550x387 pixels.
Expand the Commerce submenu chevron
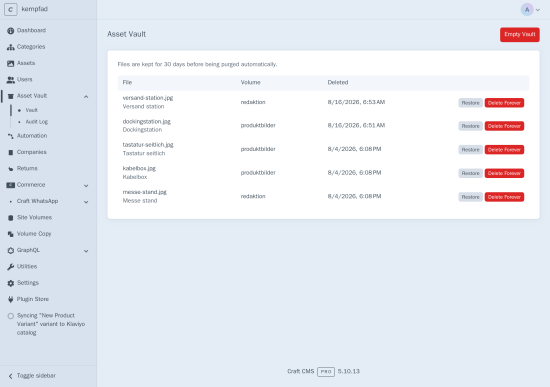[x=86, y=186]
